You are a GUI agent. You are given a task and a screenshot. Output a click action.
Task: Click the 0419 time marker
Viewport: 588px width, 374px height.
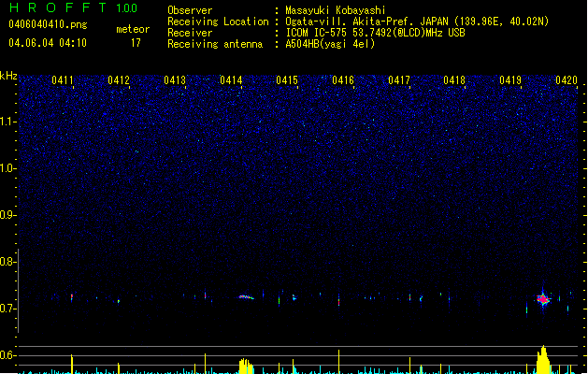click(x=510, y=80)
